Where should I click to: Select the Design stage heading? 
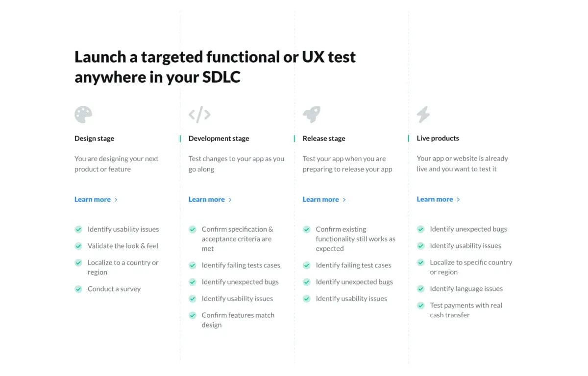pos(94,139)
